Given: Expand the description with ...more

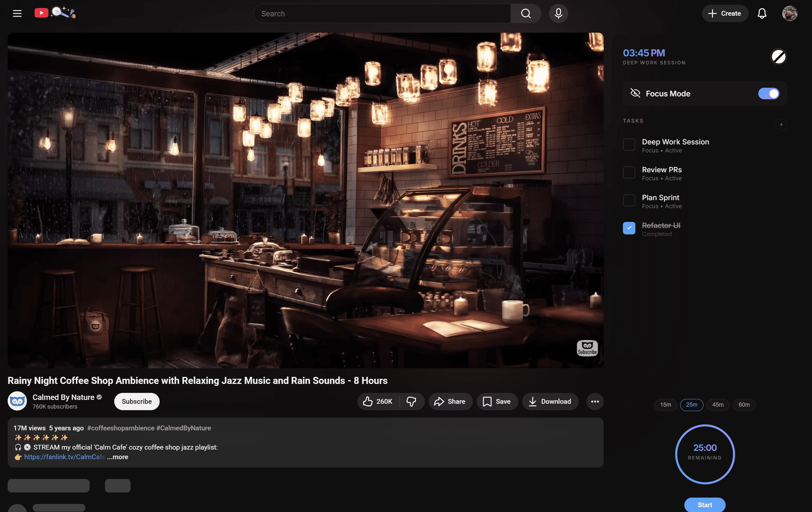Looking at the screenshot, I should click(x=117, y=457).
